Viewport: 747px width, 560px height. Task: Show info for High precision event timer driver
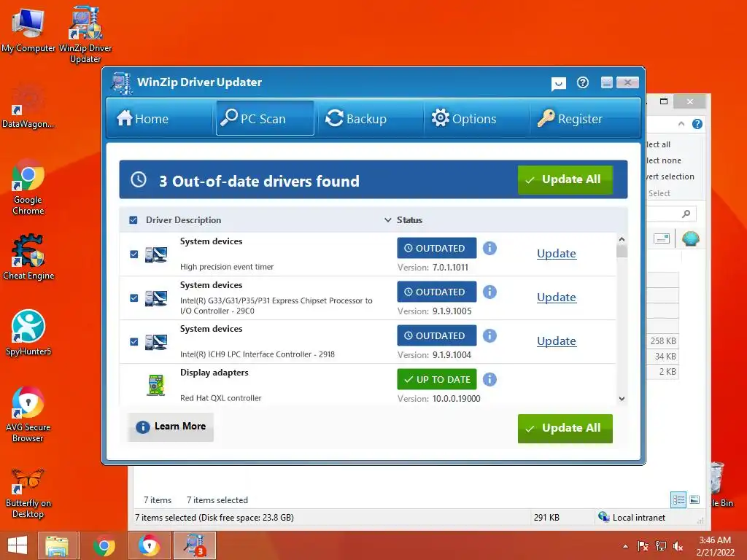[x=489, y=248]
